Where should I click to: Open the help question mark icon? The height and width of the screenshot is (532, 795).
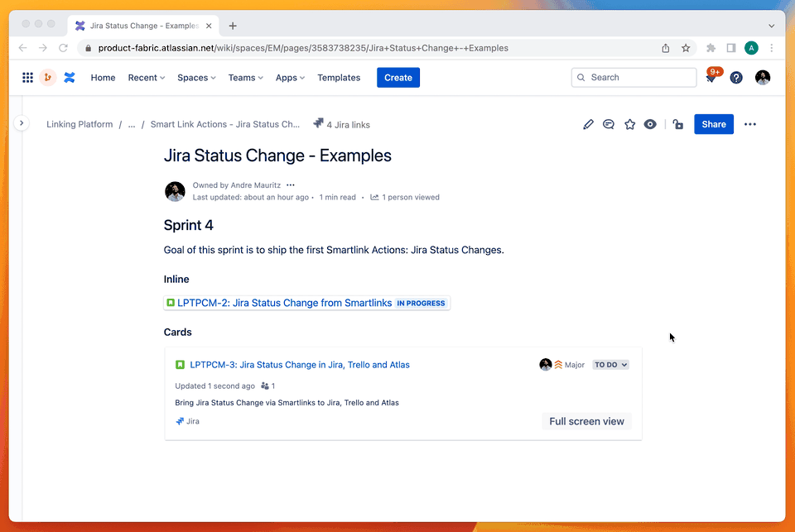736,78
